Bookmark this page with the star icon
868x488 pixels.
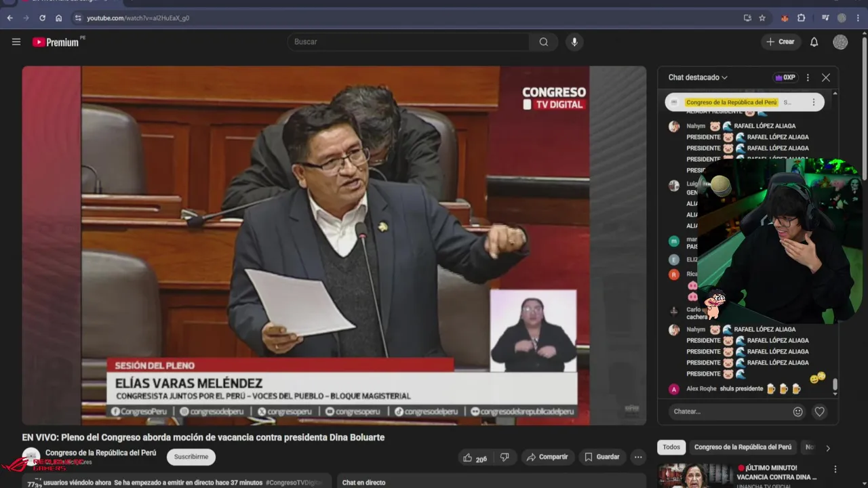click(x=762, y=18)
